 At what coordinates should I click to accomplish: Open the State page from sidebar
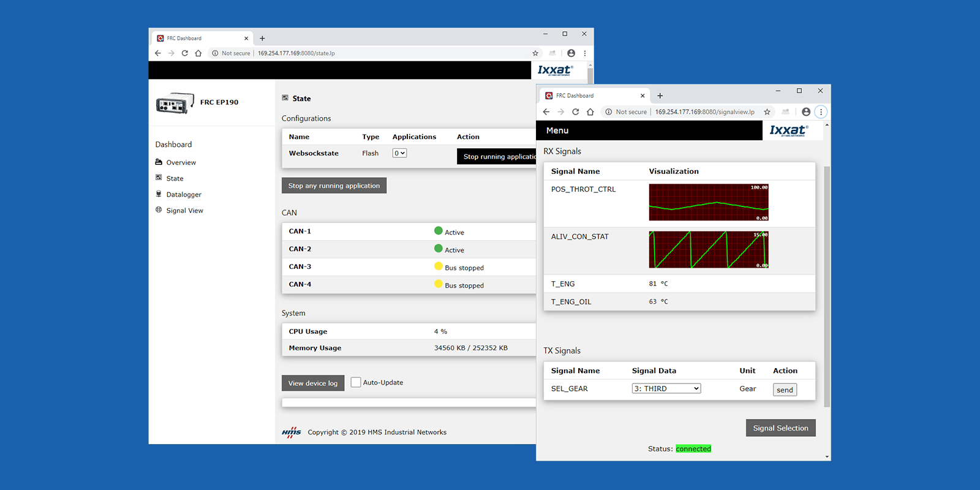click(x=175, y=178)
